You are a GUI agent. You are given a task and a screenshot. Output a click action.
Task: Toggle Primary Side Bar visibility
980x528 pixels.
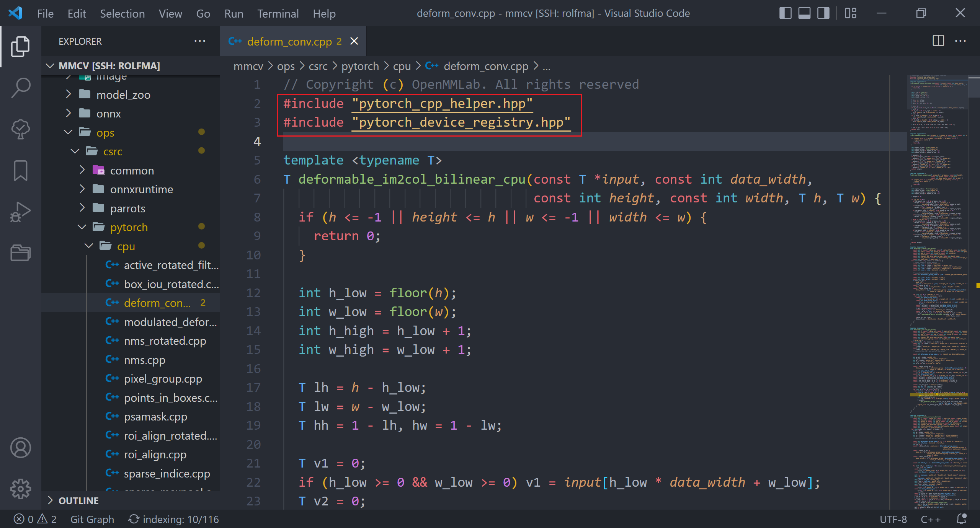(x=785, y=13)
